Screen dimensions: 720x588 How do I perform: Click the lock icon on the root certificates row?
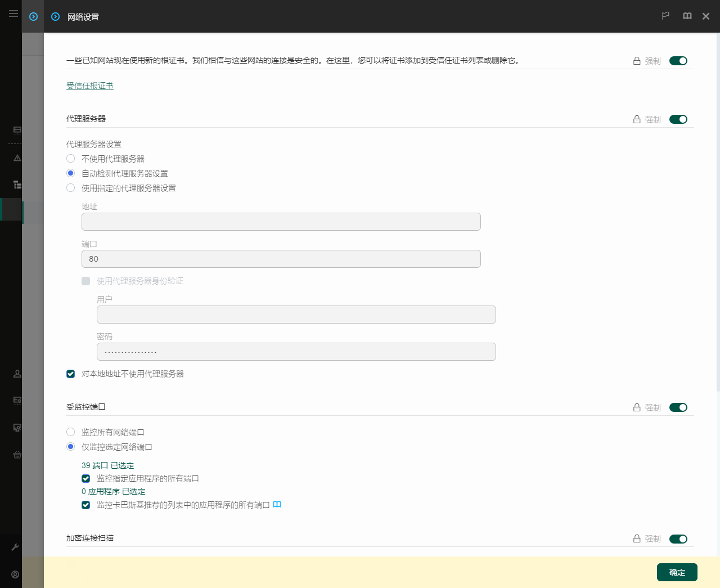[x=637, y=61]
